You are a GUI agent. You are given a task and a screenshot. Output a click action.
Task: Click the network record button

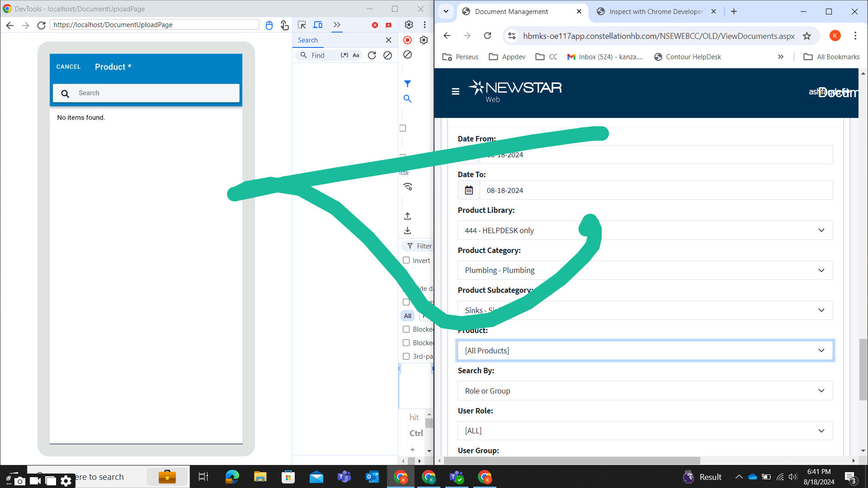pyautogui.click(x=407, y=40)
